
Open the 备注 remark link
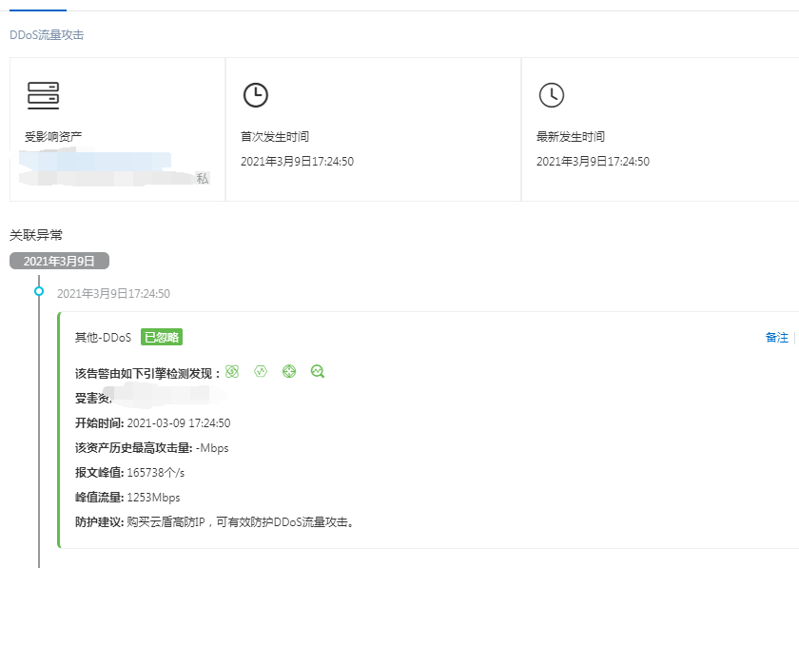click(x=776, y=338)
